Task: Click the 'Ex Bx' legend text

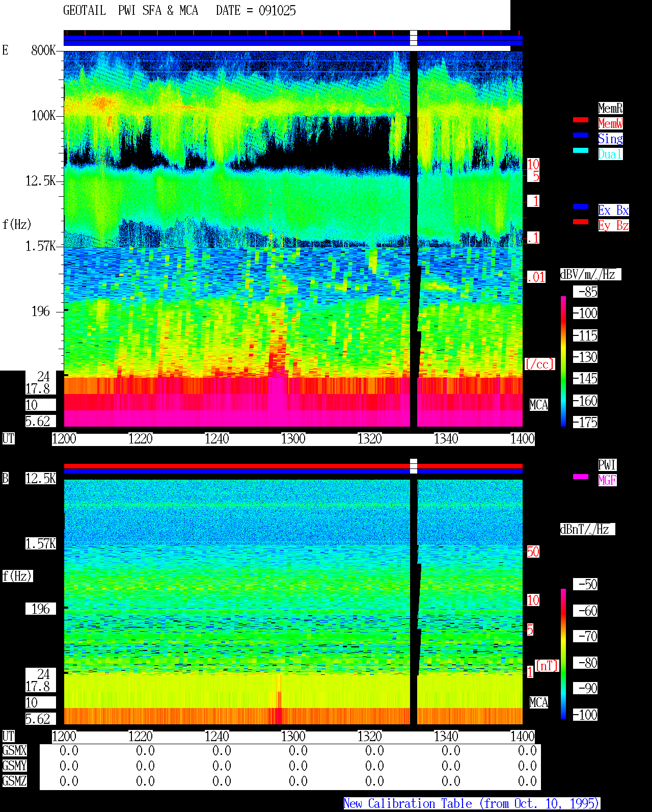Action: click(613, 210)
